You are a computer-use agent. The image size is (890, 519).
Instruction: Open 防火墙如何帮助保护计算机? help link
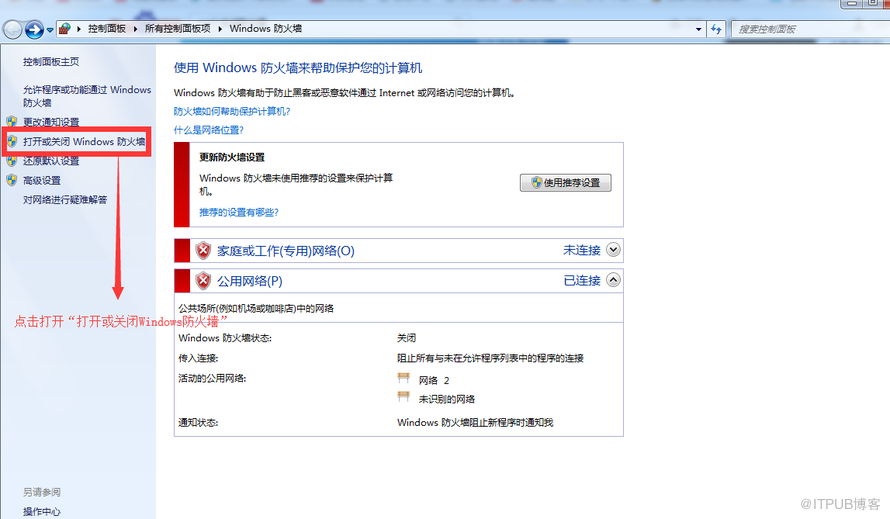click(232, 111)
